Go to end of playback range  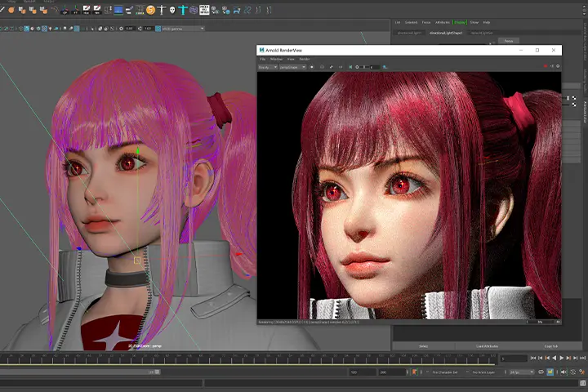(583, 358)
